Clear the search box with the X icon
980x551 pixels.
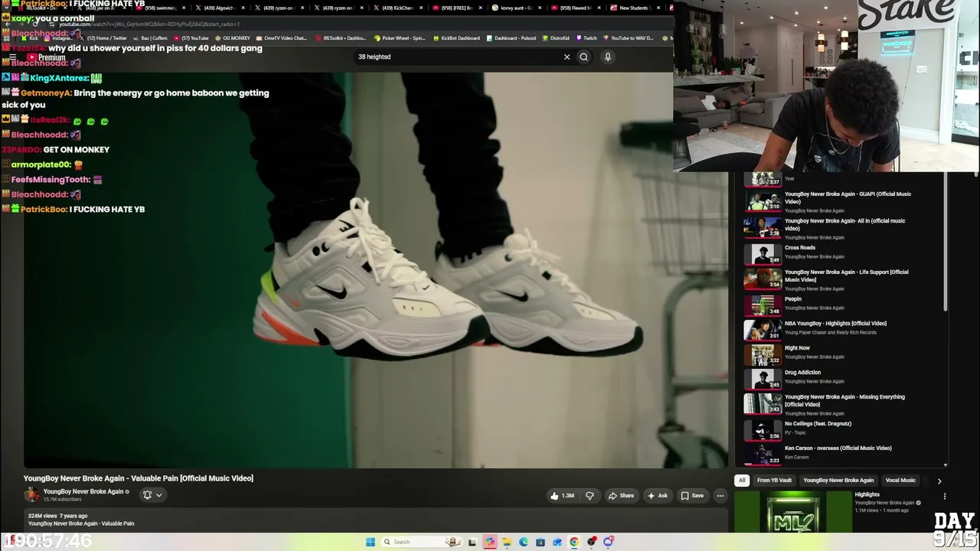pyautogui.click(x=567, y=57)
